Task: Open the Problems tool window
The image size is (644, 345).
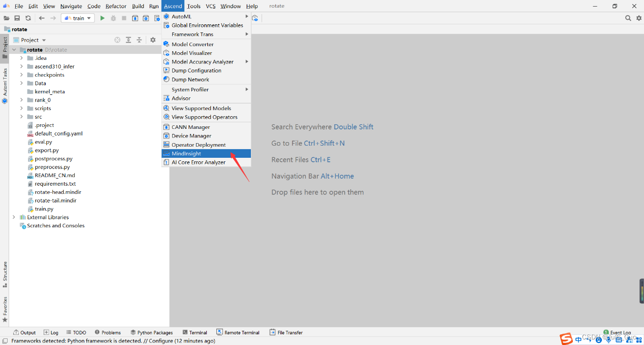Action: (x=108, y=332)
